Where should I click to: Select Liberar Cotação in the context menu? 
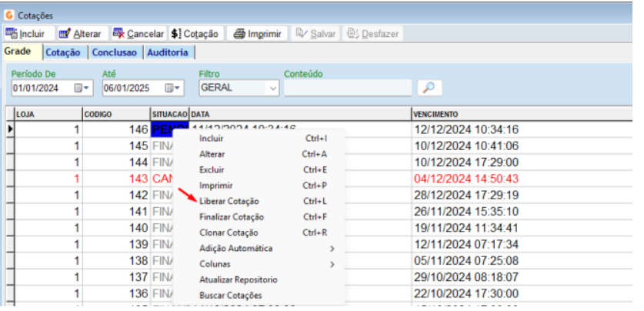point(259,202)
